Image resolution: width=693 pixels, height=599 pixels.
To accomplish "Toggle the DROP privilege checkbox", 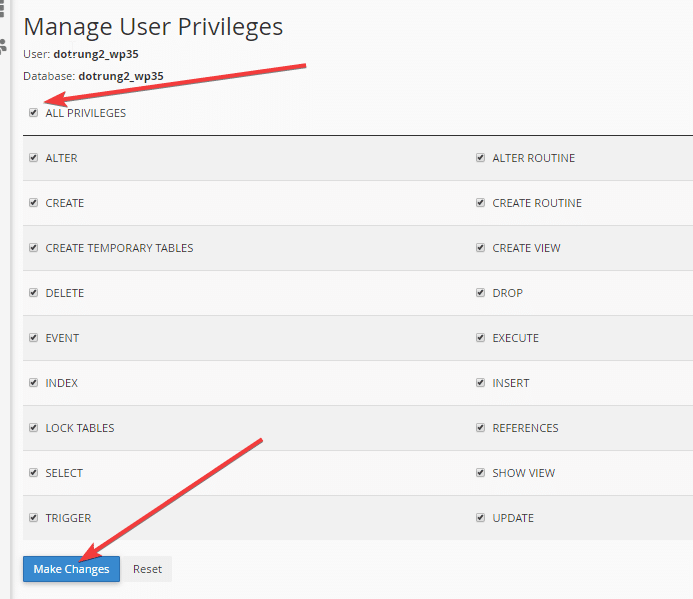I will (x=481, y=293).
